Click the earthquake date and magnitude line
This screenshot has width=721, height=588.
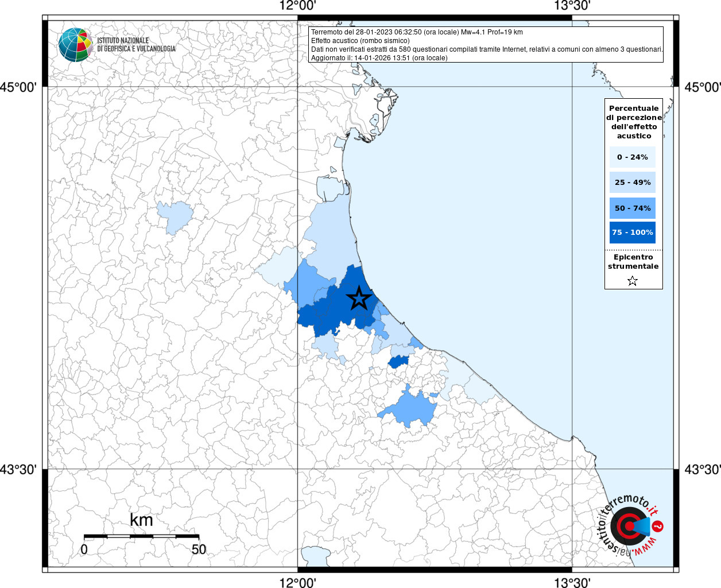click(417, 32)
